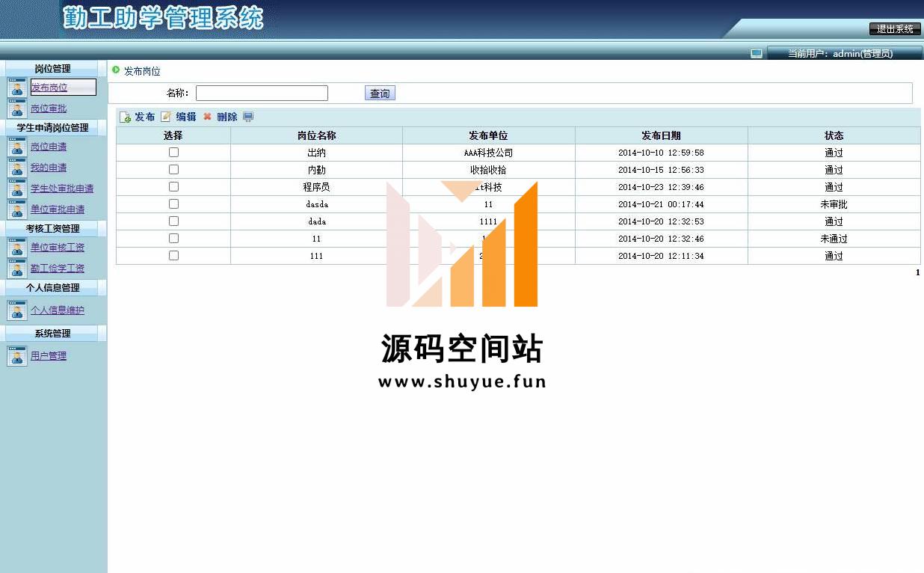Click the 发布单位 column header
Screen dimensions: 924x573
[x=488, y=135]
